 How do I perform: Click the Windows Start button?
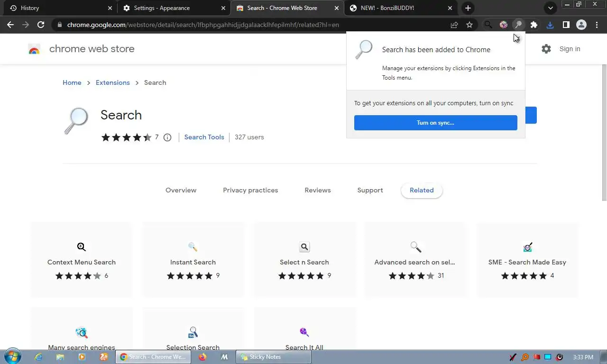point(12,357)
